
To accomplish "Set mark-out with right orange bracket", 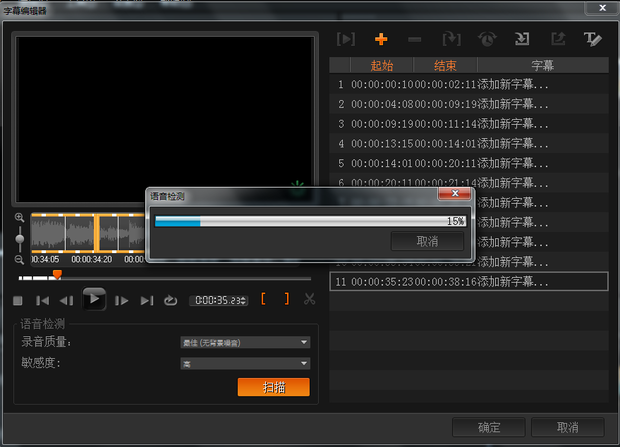I will (x=287, y=299).
